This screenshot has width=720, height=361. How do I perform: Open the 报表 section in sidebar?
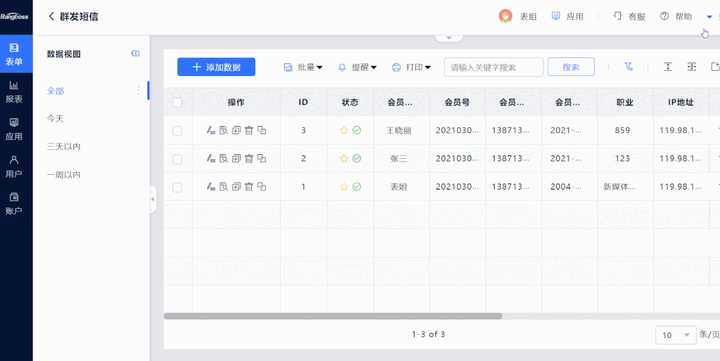14,92
